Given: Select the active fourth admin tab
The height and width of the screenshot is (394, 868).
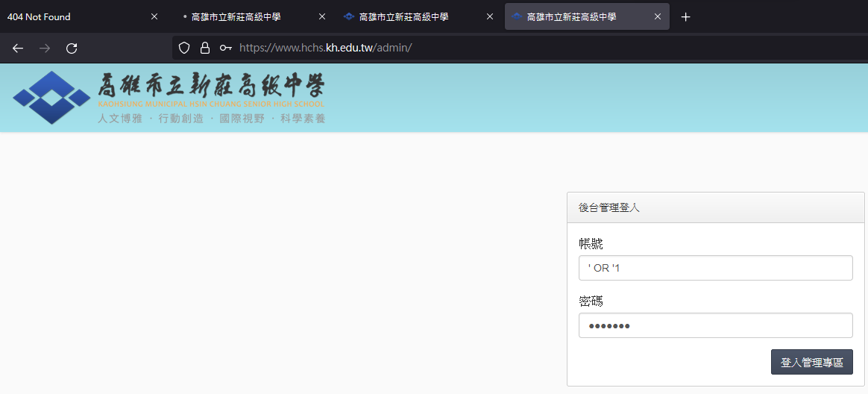Looking at the screenshot, I should click(588, 16).
